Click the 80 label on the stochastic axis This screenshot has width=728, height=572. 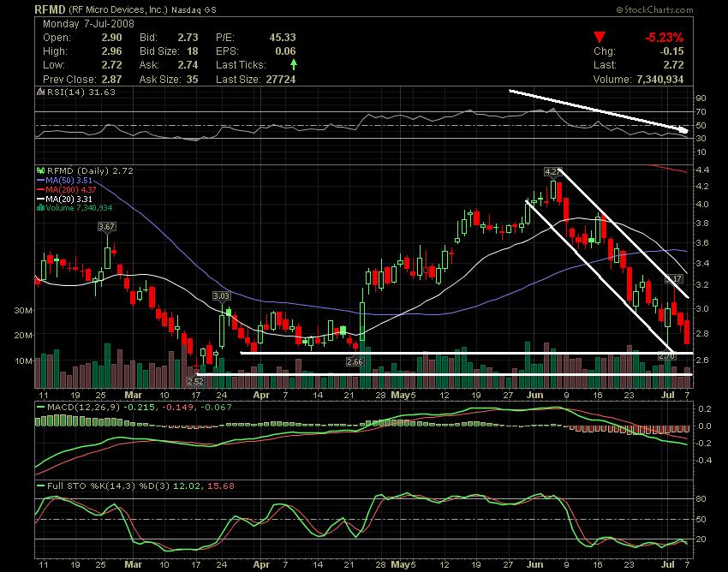click(x=701, y=499)
